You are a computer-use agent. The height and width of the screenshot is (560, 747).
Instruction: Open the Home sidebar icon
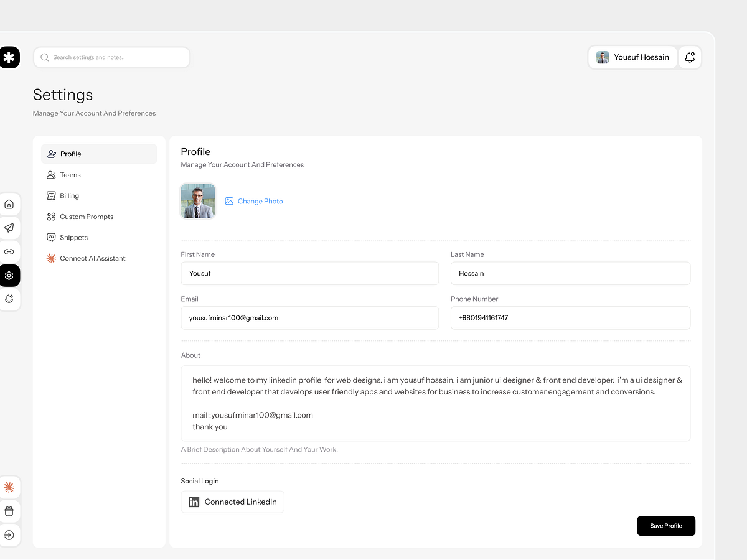pyautogui.click(x=9, y=204)
